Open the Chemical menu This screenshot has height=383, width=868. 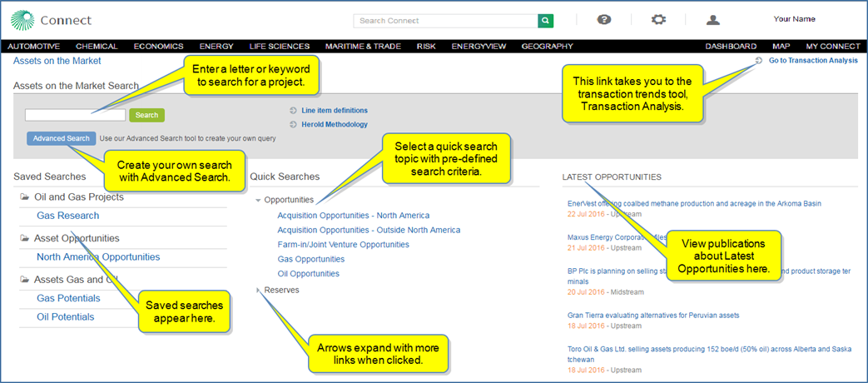point(97,47)
